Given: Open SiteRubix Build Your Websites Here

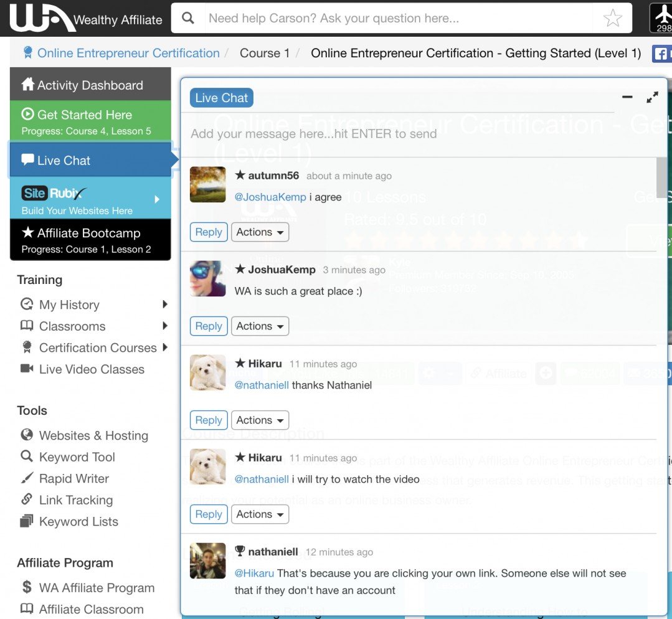Looking at the screenshot, I should click(x=90, y=197).
